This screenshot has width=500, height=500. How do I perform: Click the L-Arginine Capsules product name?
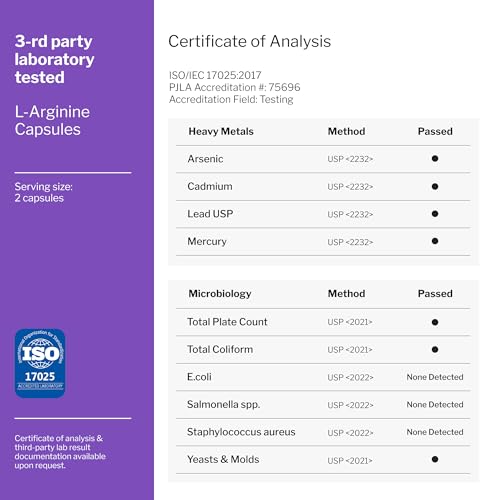(x=52, y=121)
